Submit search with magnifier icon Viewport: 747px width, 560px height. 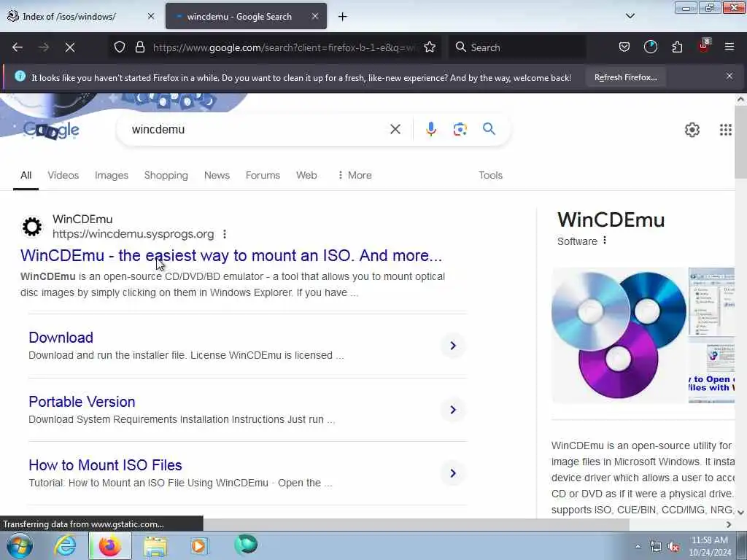[x=489, y=128]
